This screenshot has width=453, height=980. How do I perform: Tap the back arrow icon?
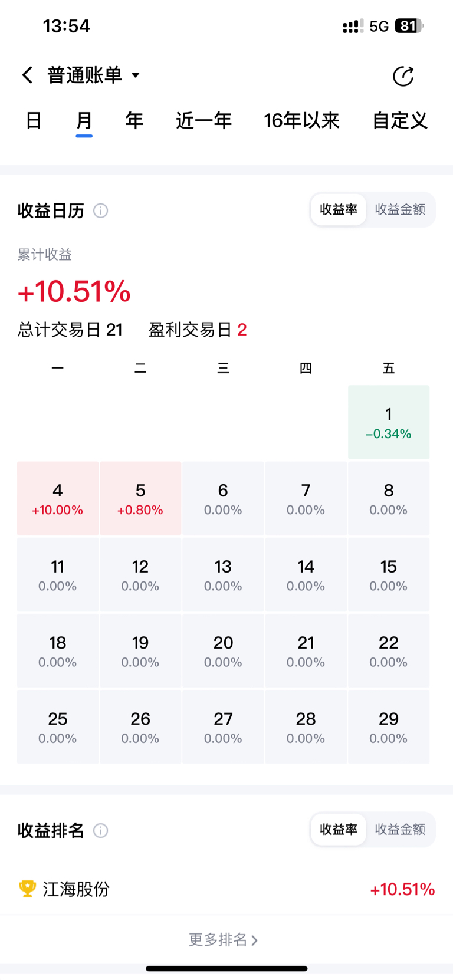click(x=27, y=75)
